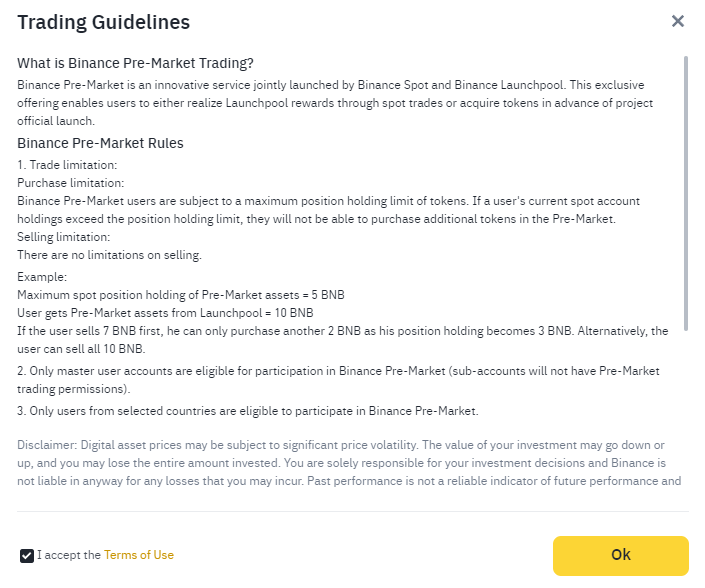The height and width of the screenshot is (588, 705).
Task: Click the Selling limitation label
Action: (x=63, y=237)
